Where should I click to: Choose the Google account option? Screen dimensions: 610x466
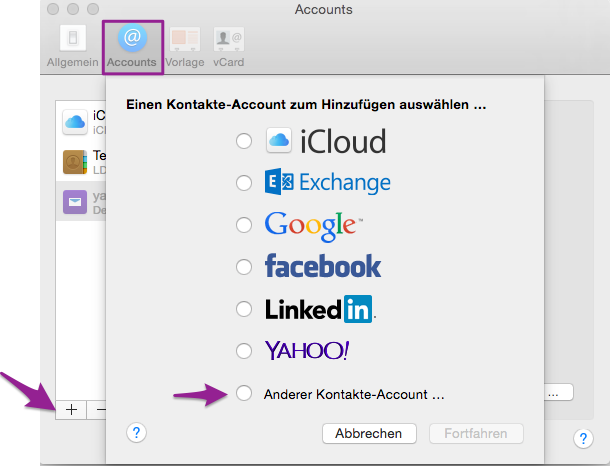click(243, 225)
